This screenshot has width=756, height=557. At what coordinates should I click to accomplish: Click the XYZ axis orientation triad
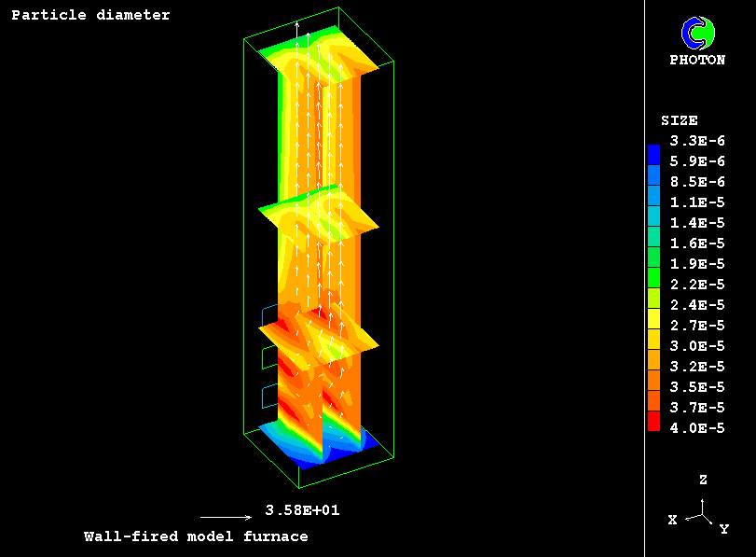click(x=701, y=511)
